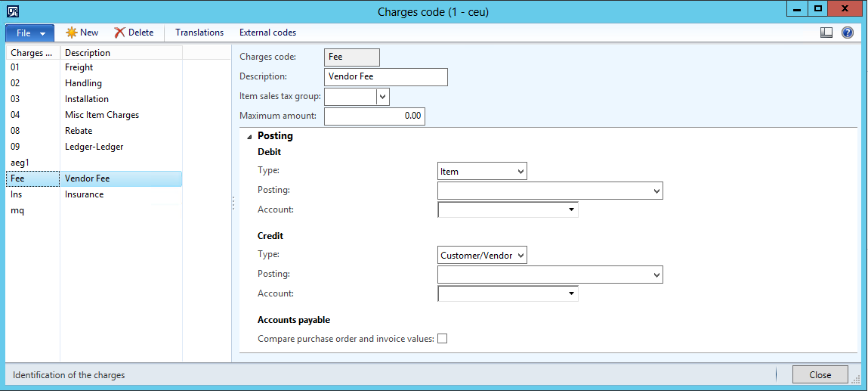Viewport: 868px width, 391px height.
Task: Click the New record toolbar icon
Action: [x=73, y=33]
